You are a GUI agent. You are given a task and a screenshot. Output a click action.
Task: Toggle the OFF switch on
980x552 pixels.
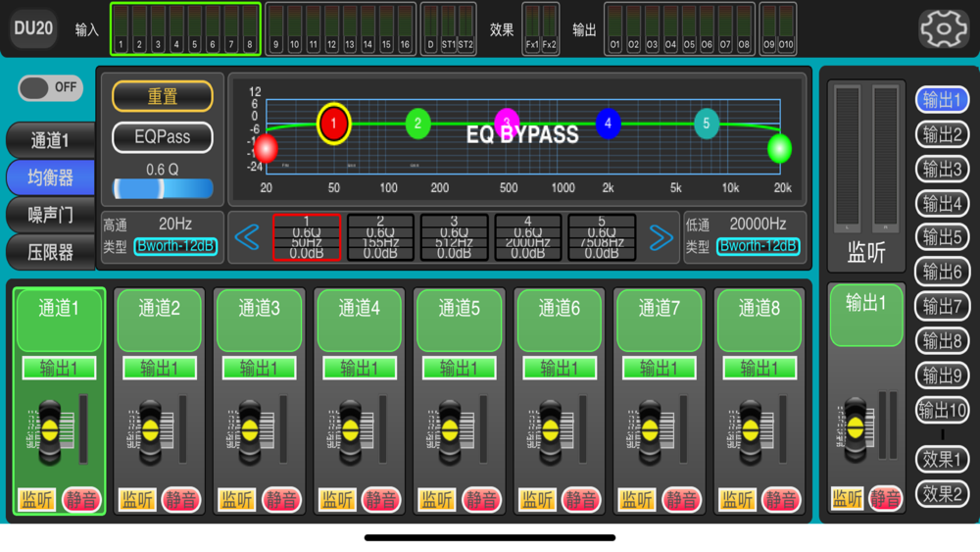click(x=50, y=87)
